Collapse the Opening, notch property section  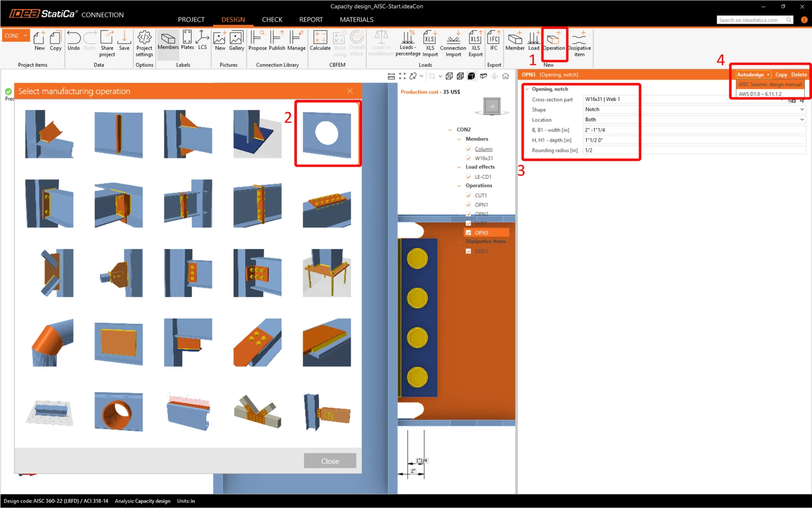tap(527, 89)
